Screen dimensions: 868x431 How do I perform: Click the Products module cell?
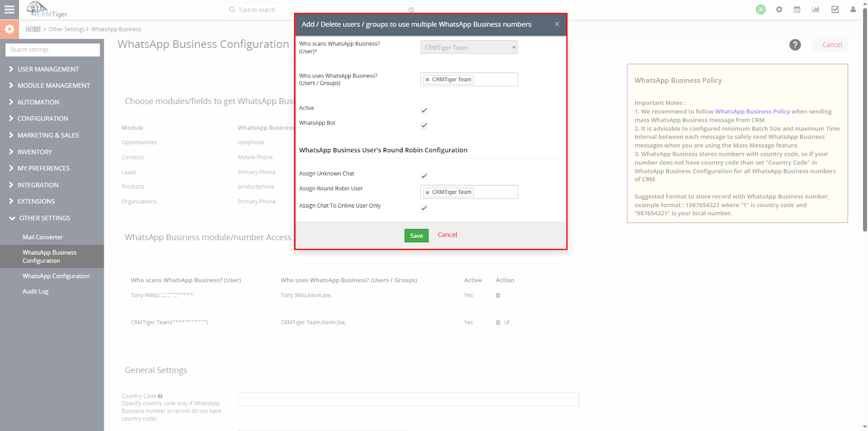(133, 187)
